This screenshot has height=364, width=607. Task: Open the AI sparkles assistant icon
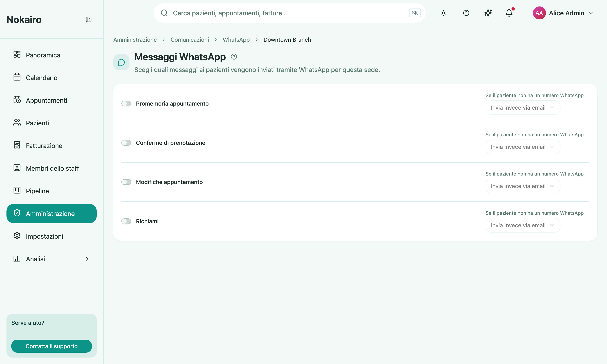point(488,13)
